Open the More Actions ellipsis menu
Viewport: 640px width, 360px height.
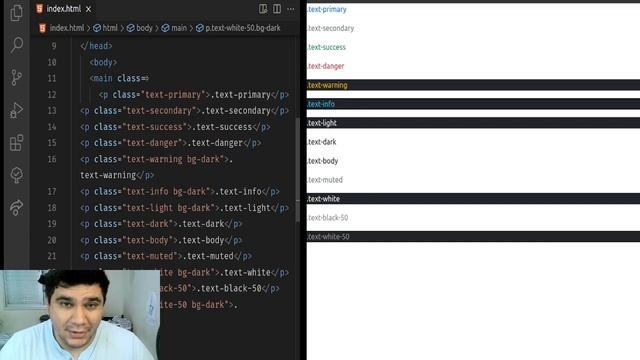291,9
